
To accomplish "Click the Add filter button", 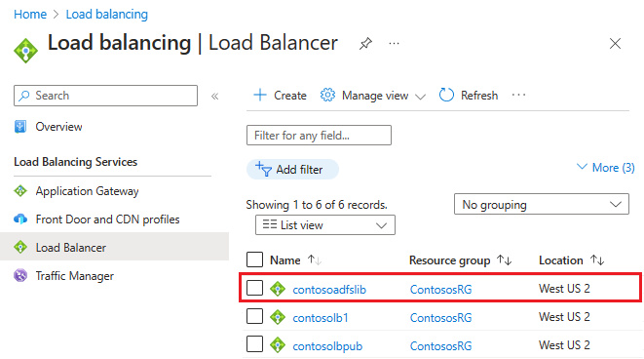I will tap(292, 169).
